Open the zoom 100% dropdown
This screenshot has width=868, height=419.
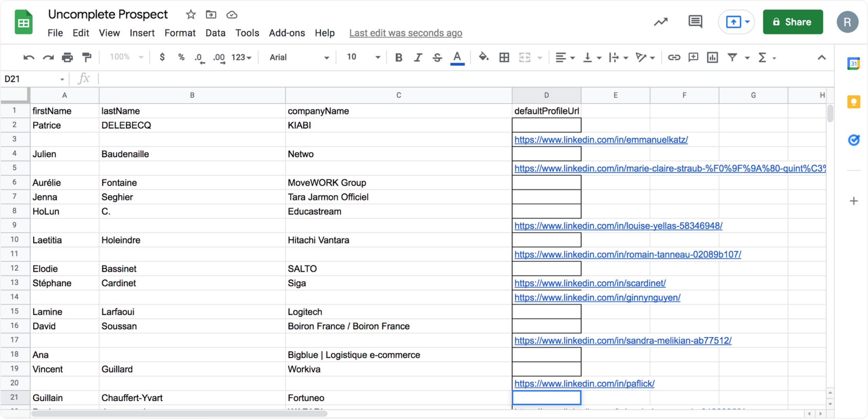click(x=126, y=57)
